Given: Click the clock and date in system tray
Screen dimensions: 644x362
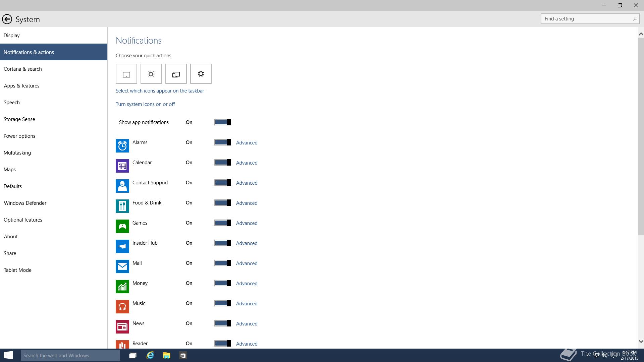Looking at the screenshot, I should (x=629, y=355).
